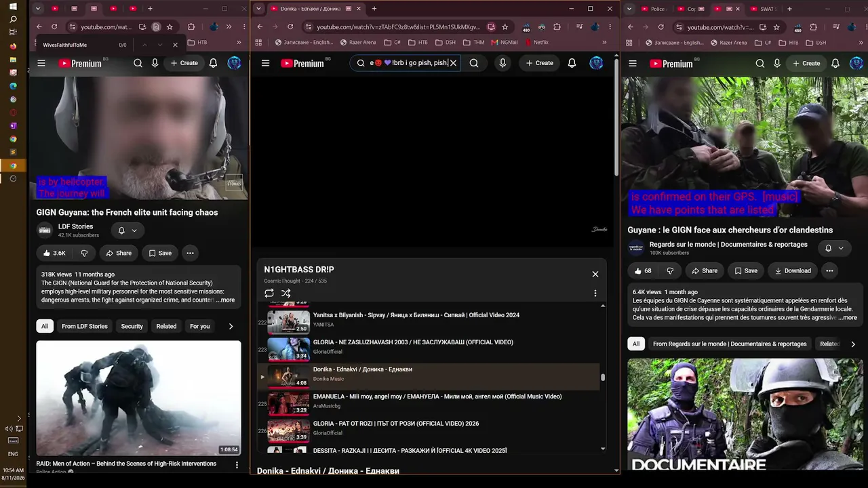This screenshot has width=868, height=488.
Task: Toggle loop playlist in N1GHTBASS DR!P panel
Action: [269, 293]
